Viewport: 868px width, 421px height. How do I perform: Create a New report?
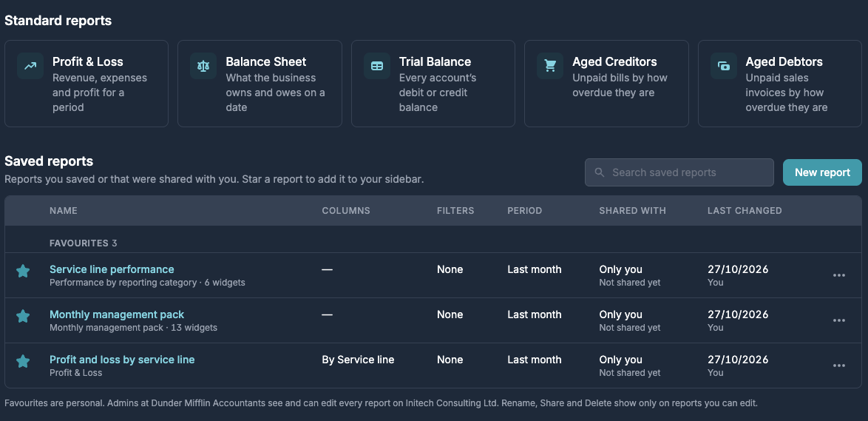[x=822, y=172]
